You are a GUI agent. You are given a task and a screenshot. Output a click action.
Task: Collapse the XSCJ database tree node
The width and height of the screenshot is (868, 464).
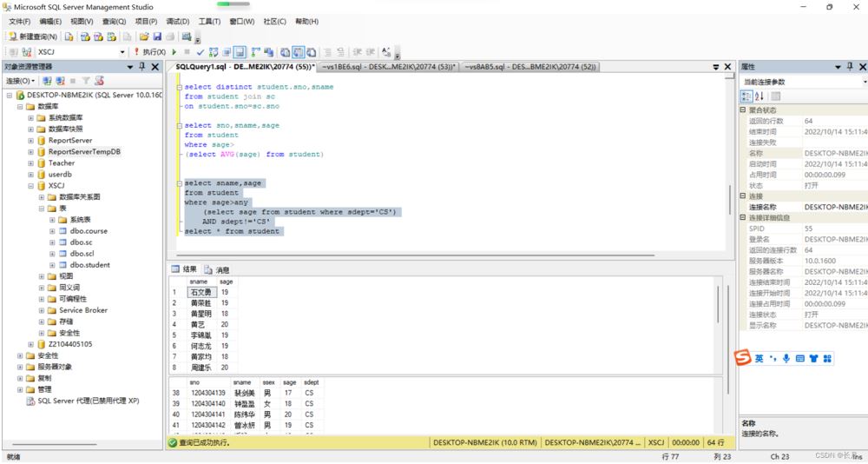click(x=30, y=186)
